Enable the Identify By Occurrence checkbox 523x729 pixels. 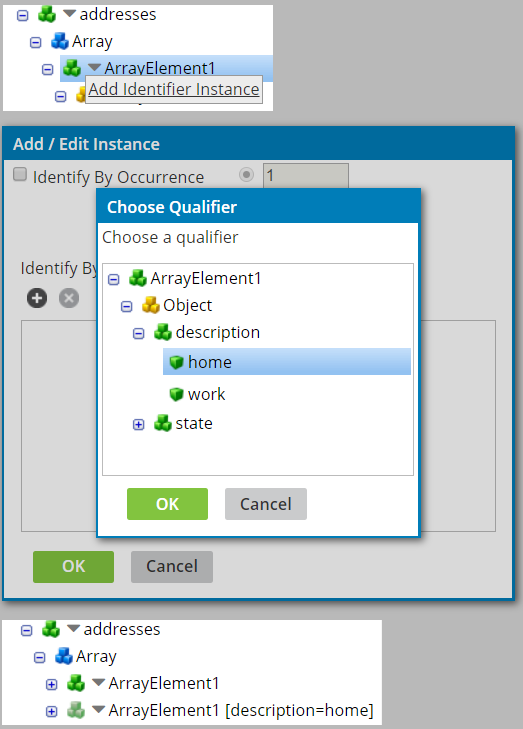coord(20,174)
